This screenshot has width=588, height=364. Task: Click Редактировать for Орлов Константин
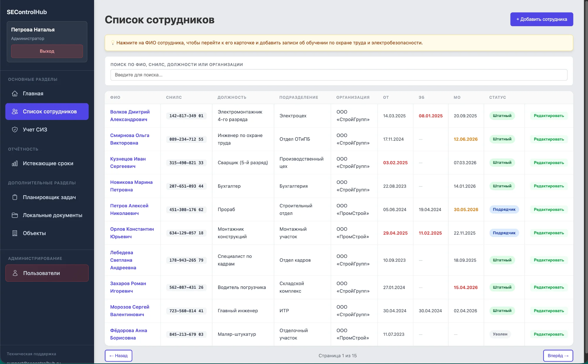549,233
